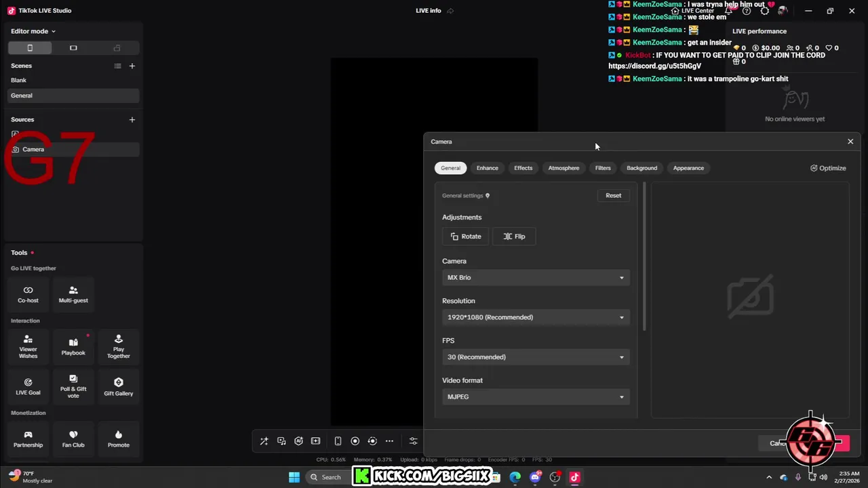Screen dimensions: 868x488
Task: Open the help question mark icon
Action: (747, 11)
